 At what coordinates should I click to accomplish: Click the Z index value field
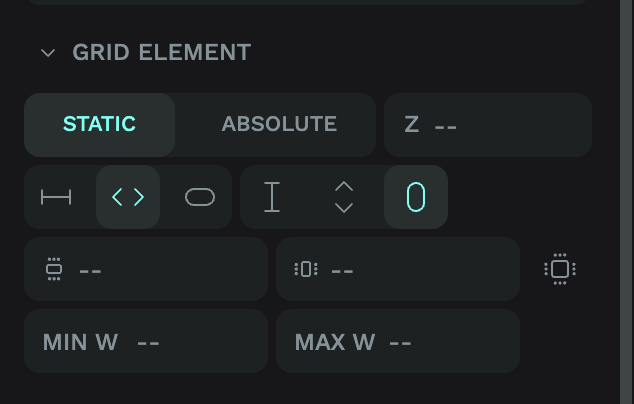[446, 125]
